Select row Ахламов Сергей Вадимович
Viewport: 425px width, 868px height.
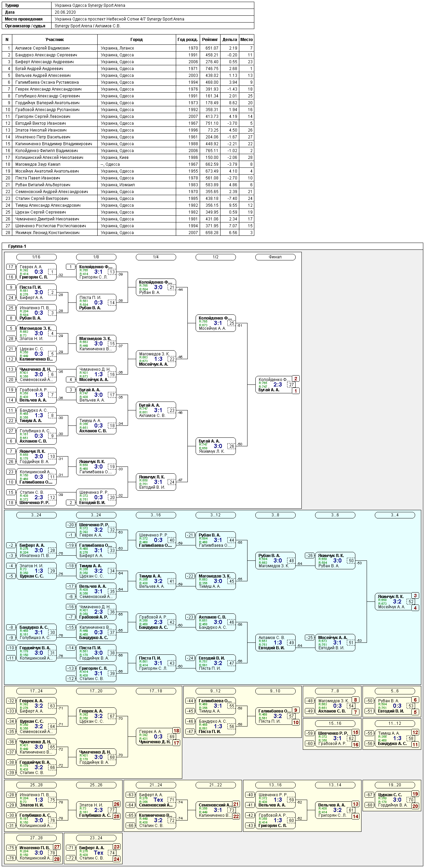tap(128, 48)
